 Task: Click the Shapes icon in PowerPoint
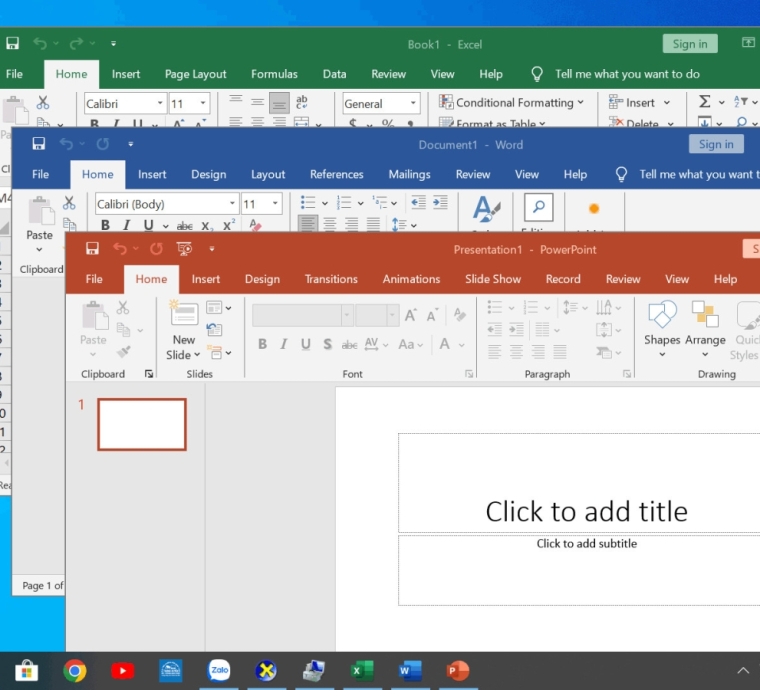(x=662, y=314)
